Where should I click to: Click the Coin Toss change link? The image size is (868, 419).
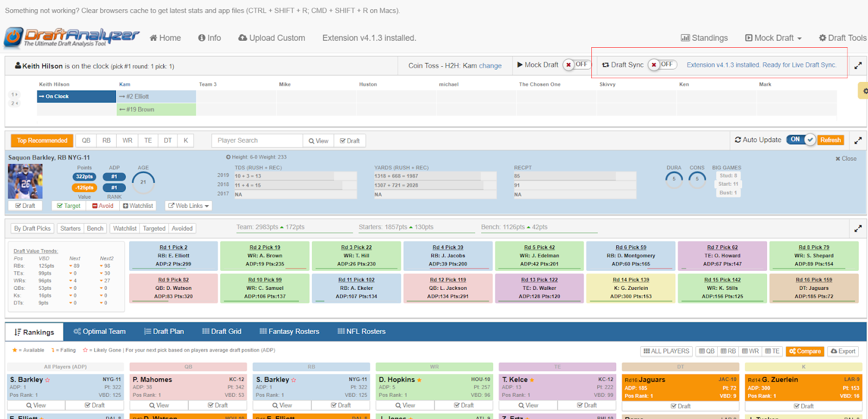(490, 66)
